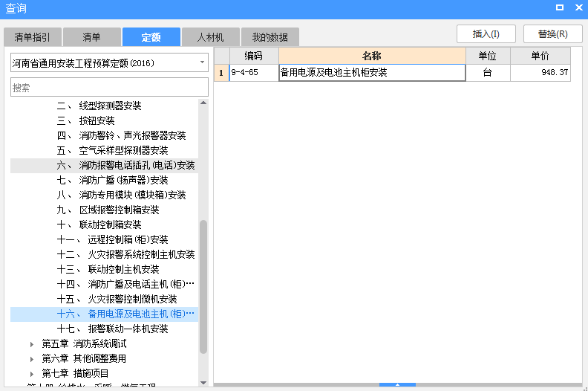Viewport: 588px width, 391px height.
Task: Click the bottom panel expand arrow handle
Action: coord(397,384)
